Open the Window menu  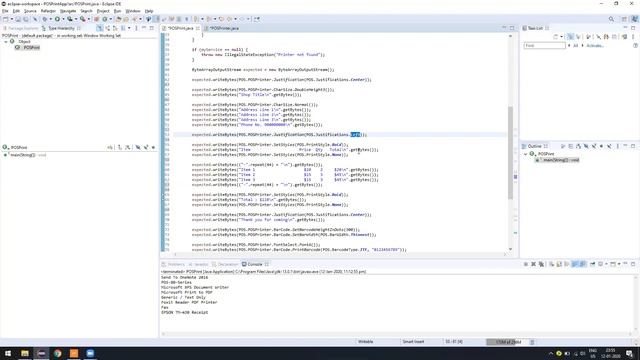[x=133, y=11]
